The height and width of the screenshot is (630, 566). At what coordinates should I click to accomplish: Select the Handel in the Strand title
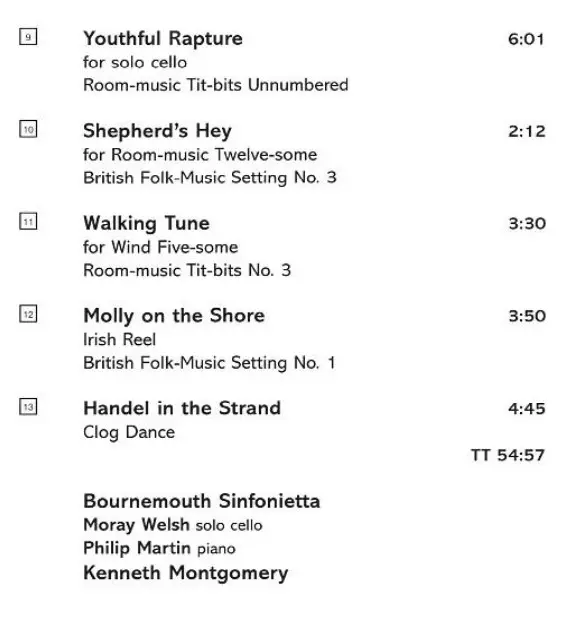tap(182, 408)
